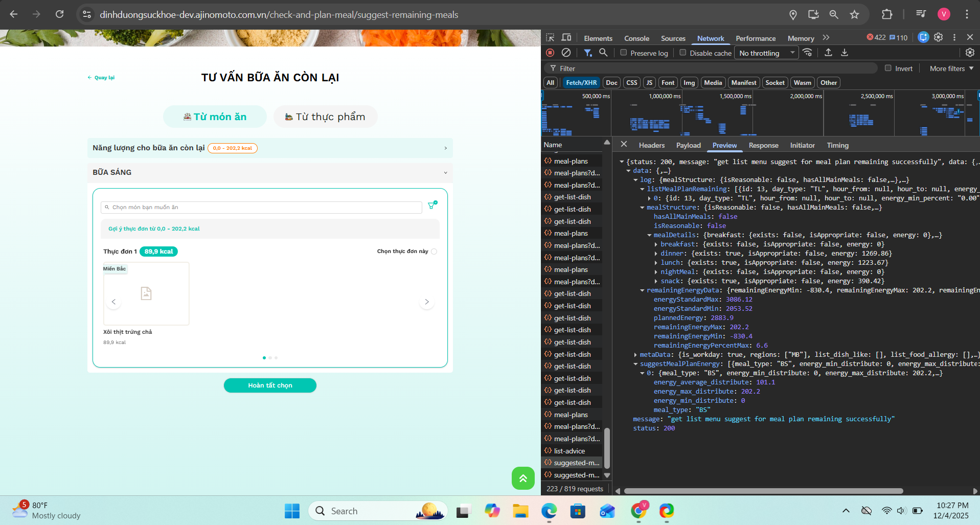This screenshot has width=980, height=525.
Task: Click the import HAR upload icon
Action: click(829, 53)
